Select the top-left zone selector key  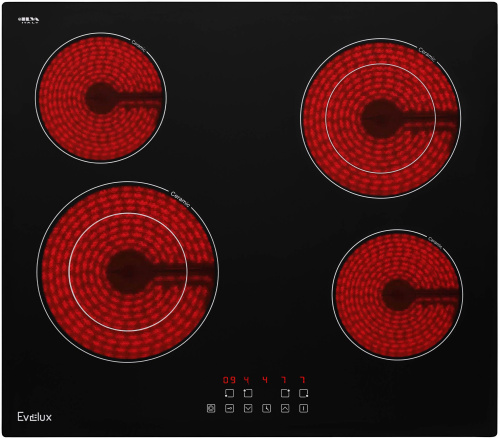pyautogui.click(x=248, y=393)
